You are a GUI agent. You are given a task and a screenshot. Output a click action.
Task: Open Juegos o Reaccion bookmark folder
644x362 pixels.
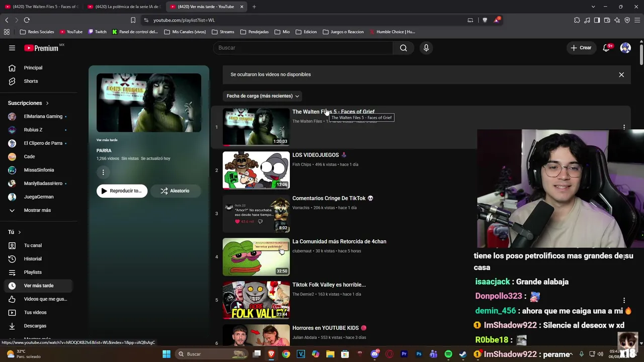[x=343, y=32]
